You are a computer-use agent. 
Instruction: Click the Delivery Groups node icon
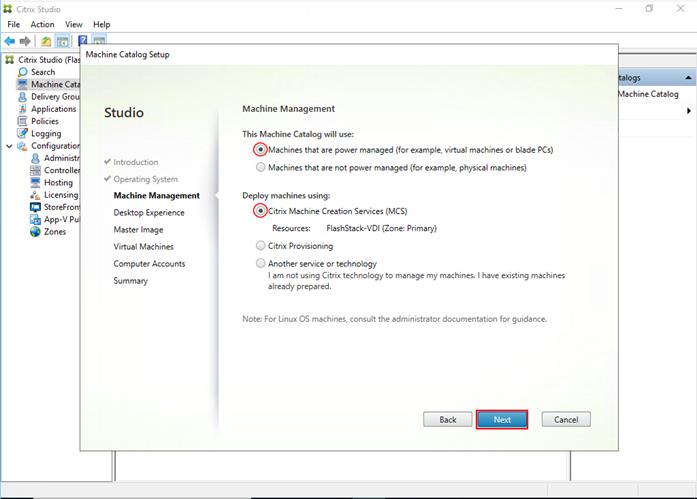(22, 96)
